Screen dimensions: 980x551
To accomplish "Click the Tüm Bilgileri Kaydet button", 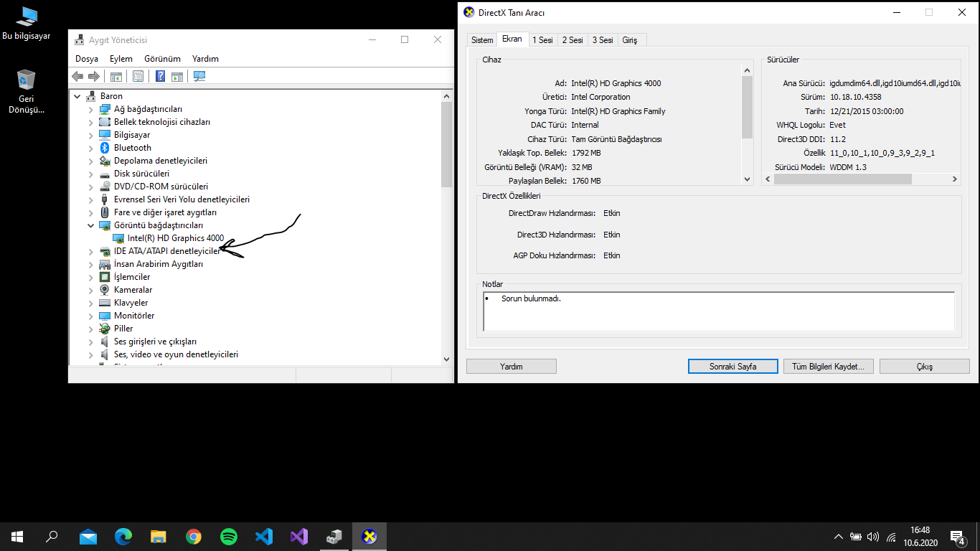I will pos(828,366).
